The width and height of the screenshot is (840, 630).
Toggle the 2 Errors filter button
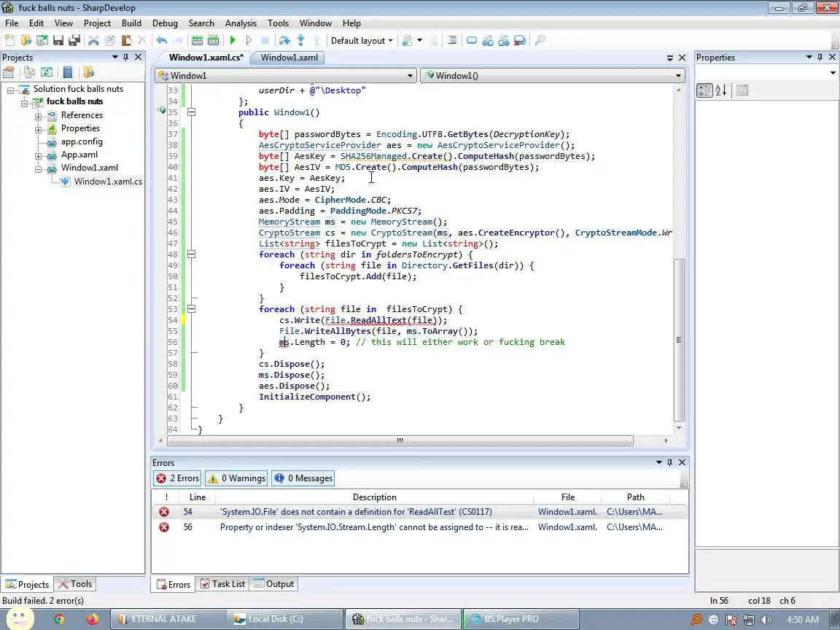coord(177,478)
